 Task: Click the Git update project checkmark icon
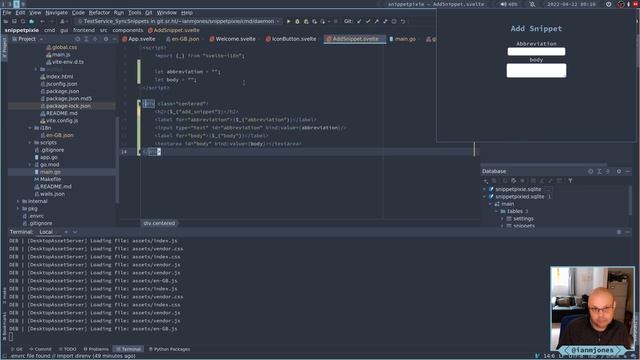click(x=359, y=21)
